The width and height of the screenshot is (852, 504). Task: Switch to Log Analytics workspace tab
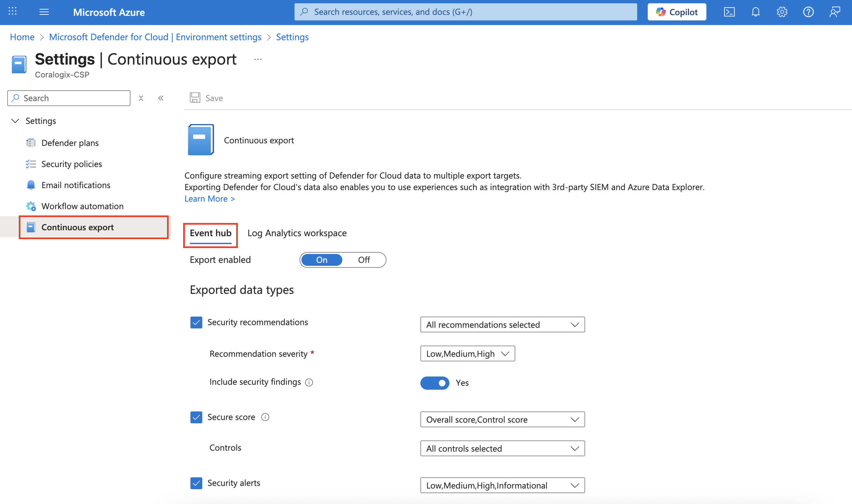tap(297, 233)
